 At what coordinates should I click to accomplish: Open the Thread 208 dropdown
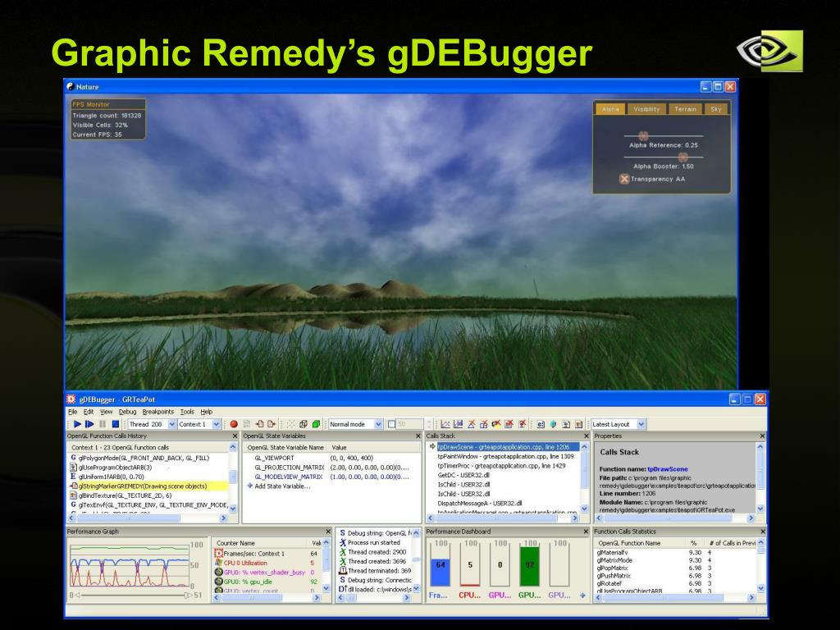[172, 424]
